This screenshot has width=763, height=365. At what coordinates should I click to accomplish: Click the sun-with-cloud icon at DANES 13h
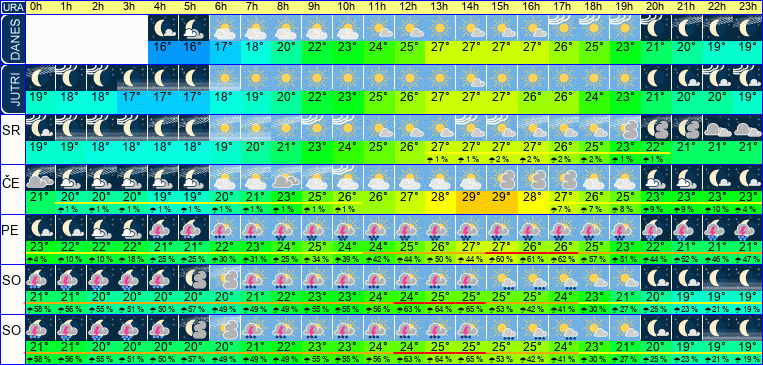point(440,28)
